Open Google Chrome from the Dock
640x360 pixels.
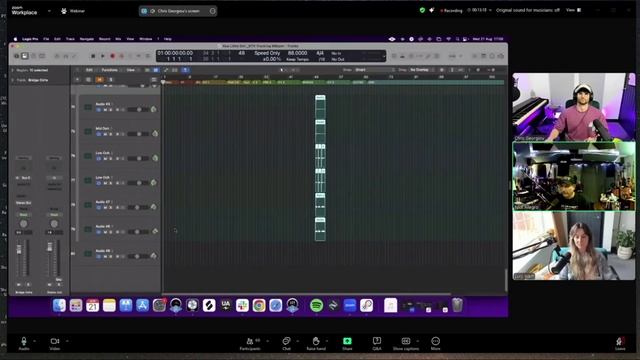pos(259,305)
